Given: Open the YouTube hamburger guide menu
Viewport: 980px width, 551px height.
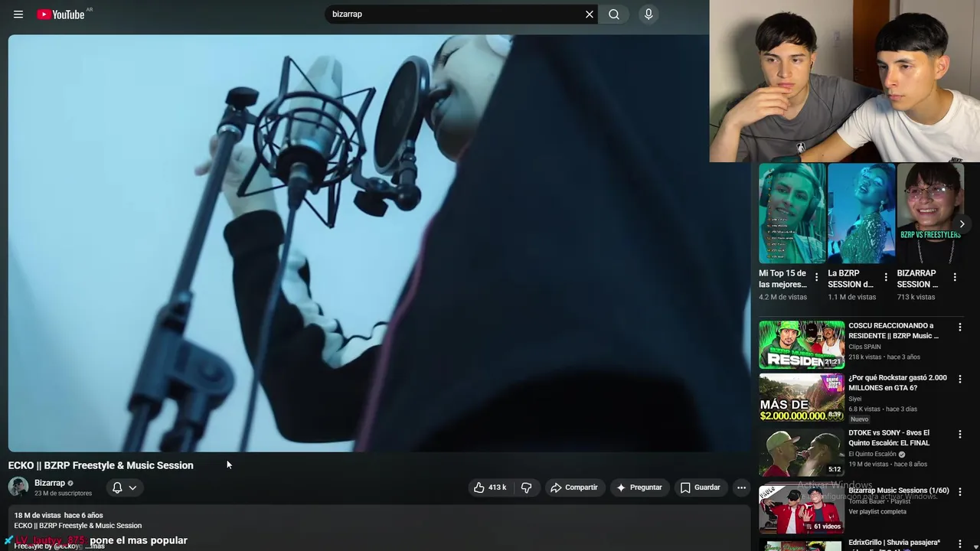Looking at the screenshot, I should [x=18, y=14].
